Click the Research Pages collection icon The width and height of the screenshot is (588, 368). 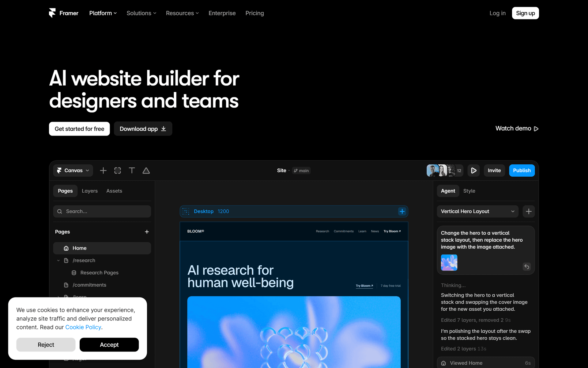74,273
